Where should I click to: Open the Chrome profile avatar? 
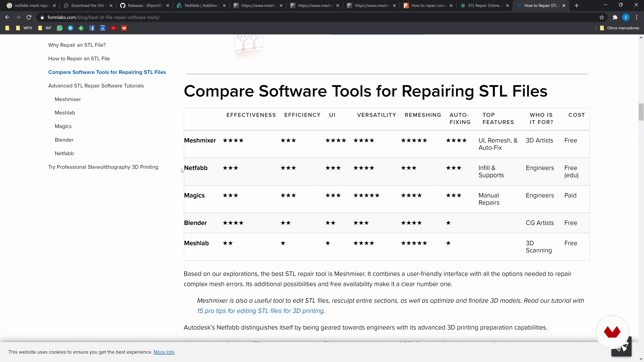tap(626, 17)
